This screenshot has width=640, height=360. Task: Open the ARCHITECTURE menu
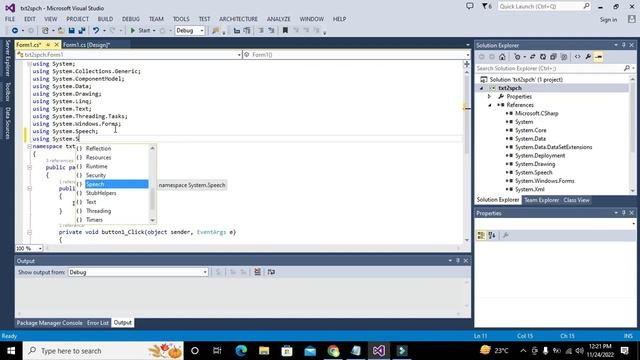tap(238, 19)
